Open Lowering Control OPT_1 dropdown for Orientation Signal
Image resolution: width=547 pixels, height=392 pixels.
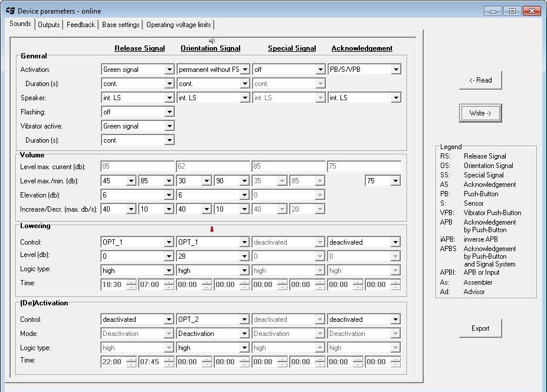pos(213,242)
